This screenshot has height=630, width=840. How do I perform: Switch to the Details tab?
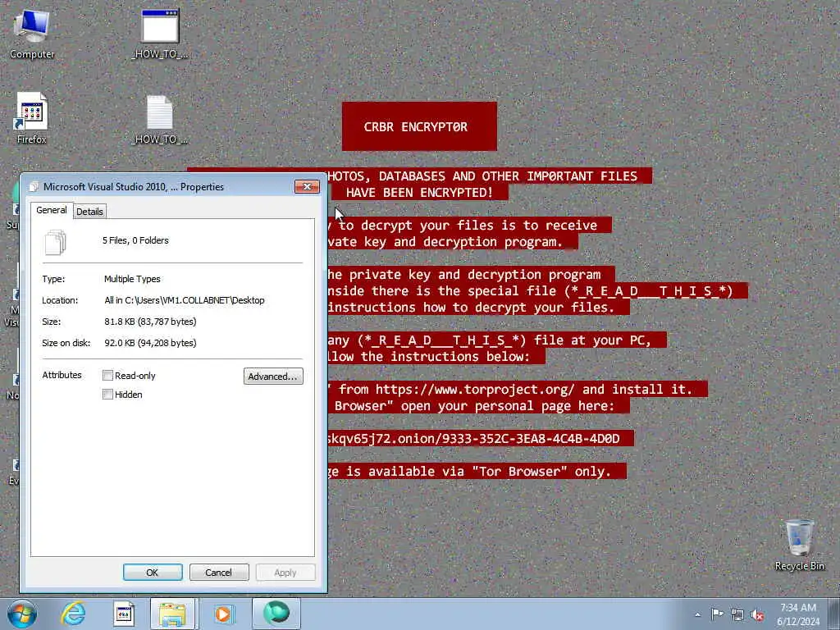coord(89,212)
